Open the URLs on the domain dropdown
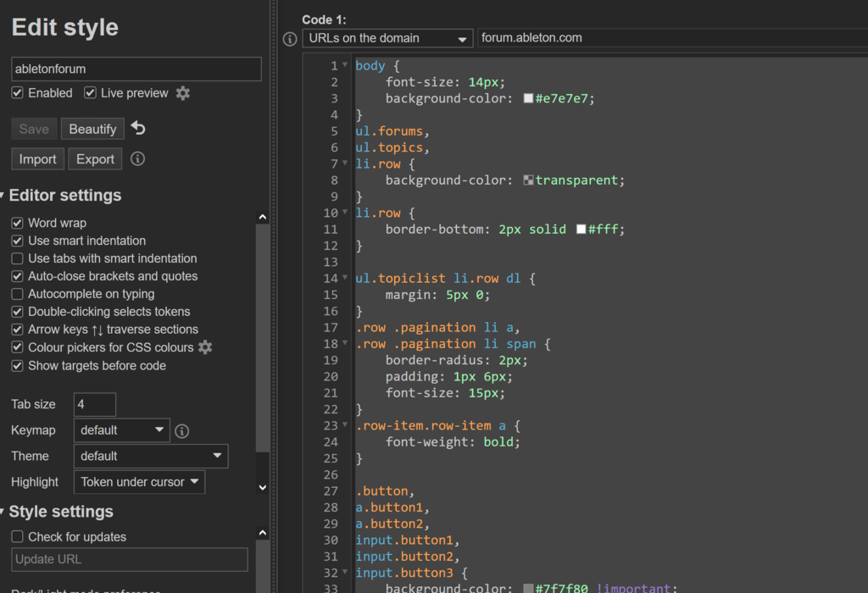This screenshot has width=868, height=593. tap(387, 38)
